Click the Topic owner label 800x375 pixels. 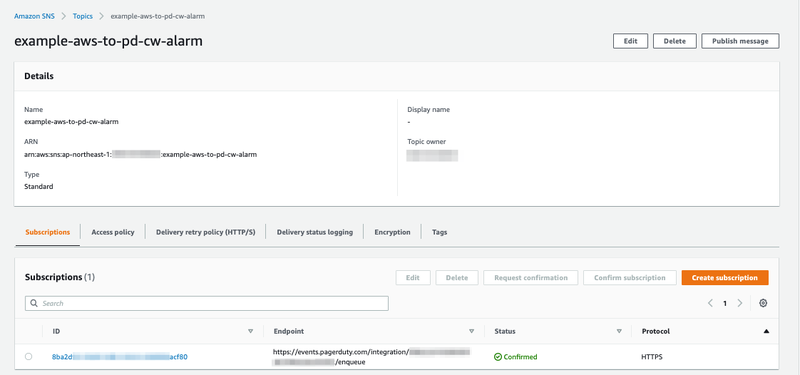[427, 142]
